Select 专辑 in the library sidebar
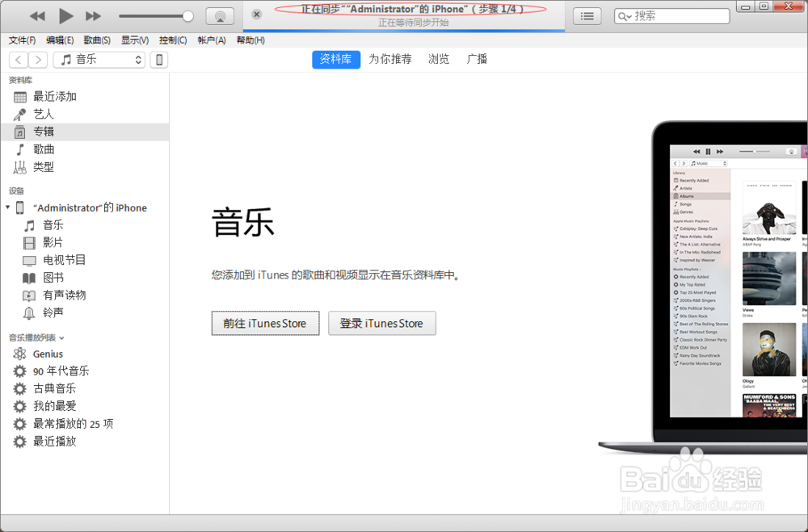 tap(85, 132)
